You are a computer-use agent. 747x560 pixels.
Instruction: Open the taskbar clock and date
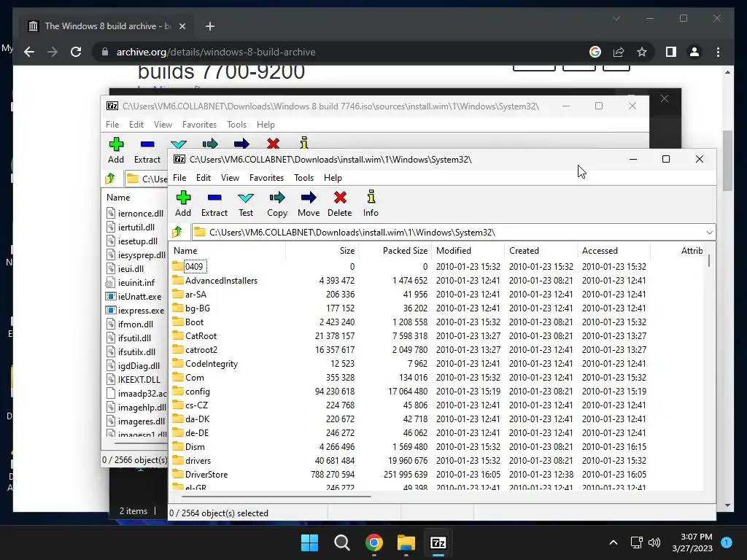692,542
